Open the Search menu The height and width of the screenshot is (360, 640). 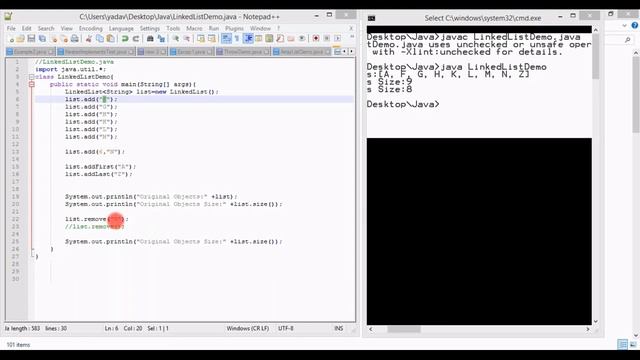[46, 29]
